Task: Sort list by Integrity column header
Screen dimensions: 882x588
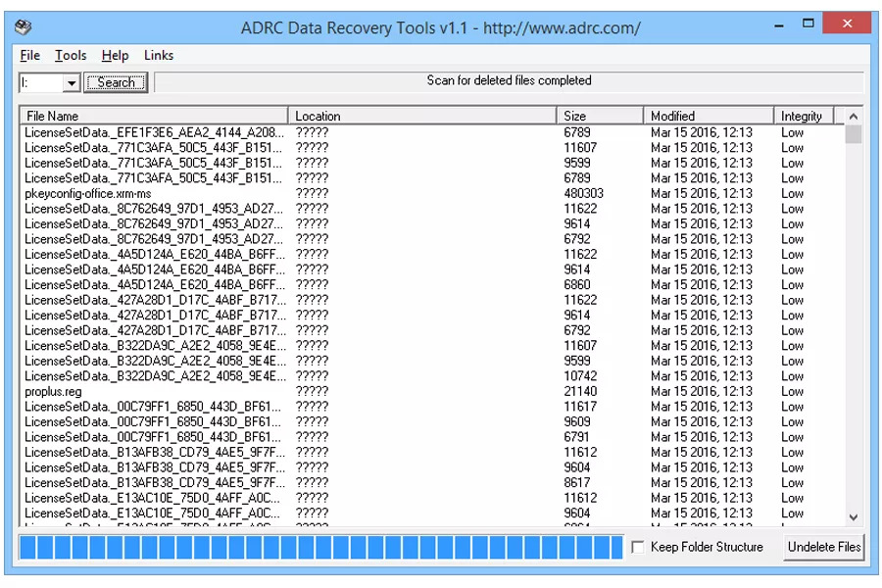Action: coord(803,116)
